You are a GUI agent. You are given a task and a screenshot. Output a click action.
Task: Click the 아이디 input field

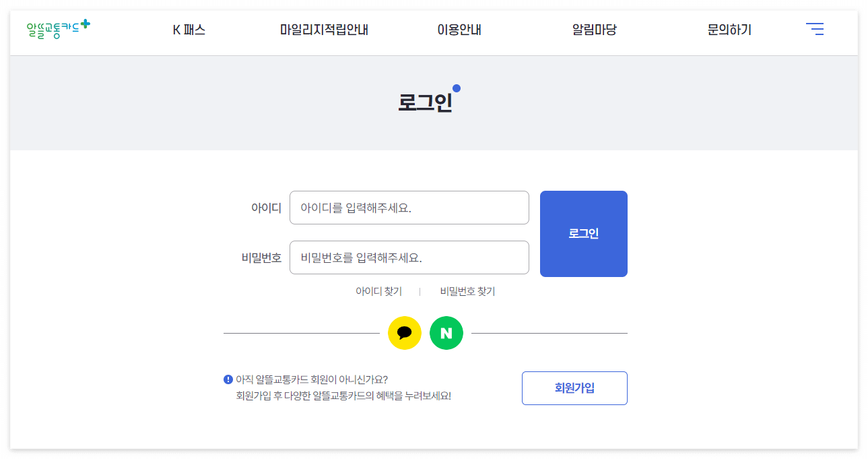pos(409,208)
